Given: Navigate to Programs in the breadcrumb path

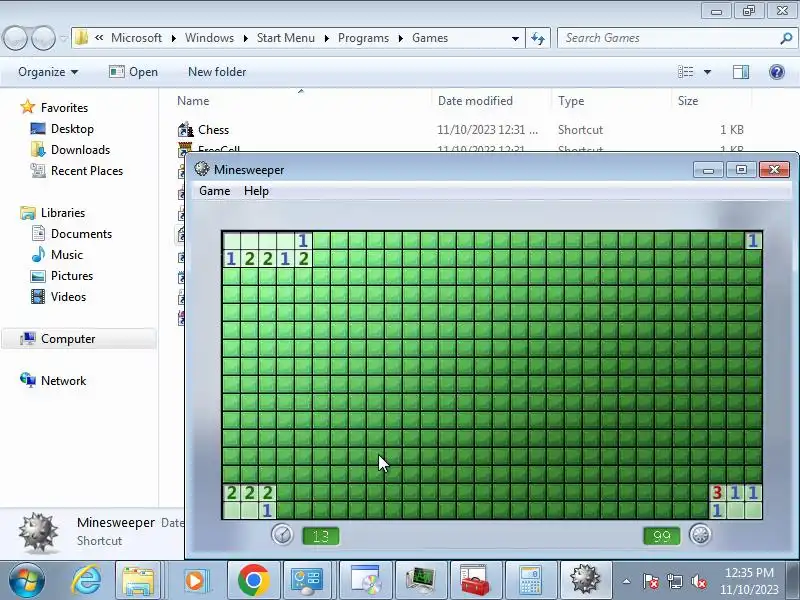Looking at the screenshot, I should coord(363,38).
